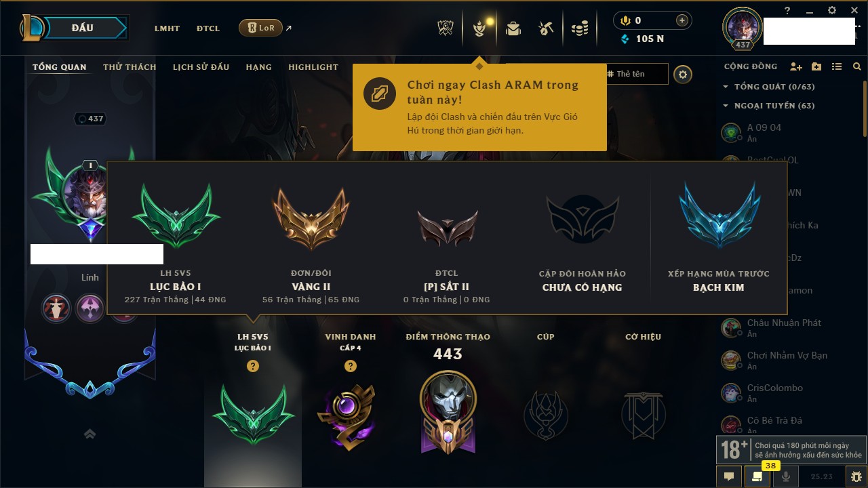Click the add friend icon
The image size is (868, 488).
796,66
